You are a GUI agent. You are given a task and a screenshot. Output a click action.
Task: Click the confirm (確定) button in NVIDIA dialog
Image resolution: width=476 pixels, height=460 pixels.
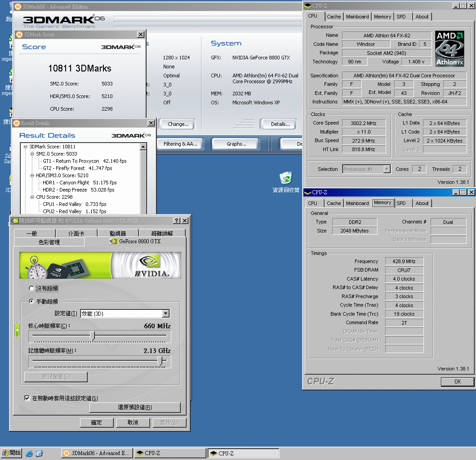(97, 422)
